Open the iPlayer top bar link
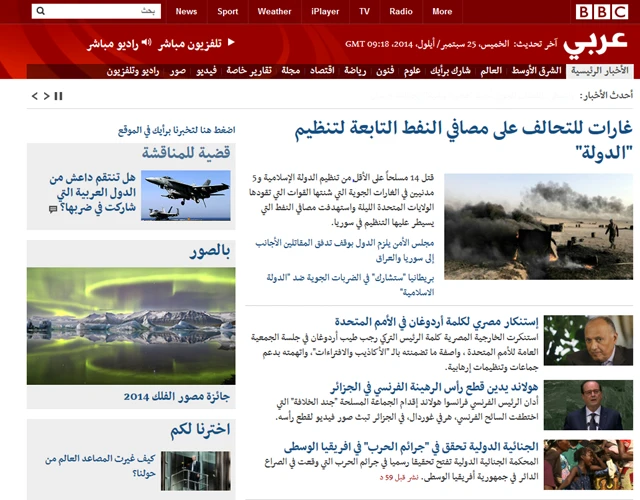This screenshot has height=500, width=640. [325, 12]
